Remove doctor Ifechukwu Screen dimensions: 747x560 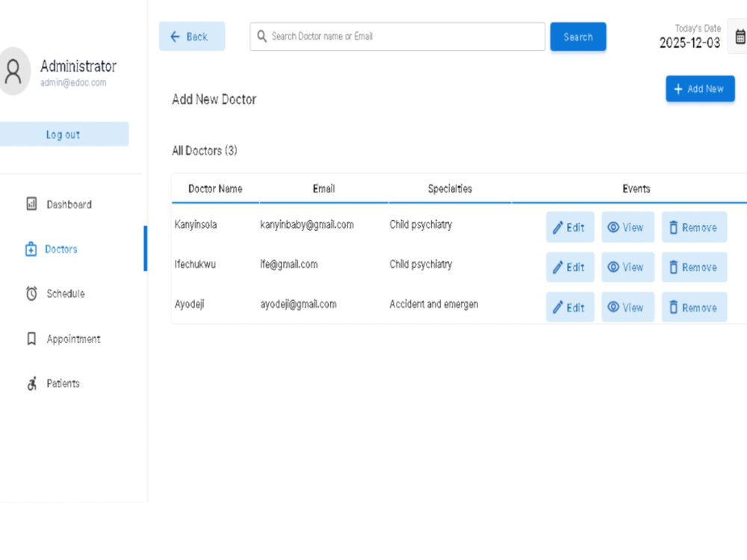[x=694, y=267]
